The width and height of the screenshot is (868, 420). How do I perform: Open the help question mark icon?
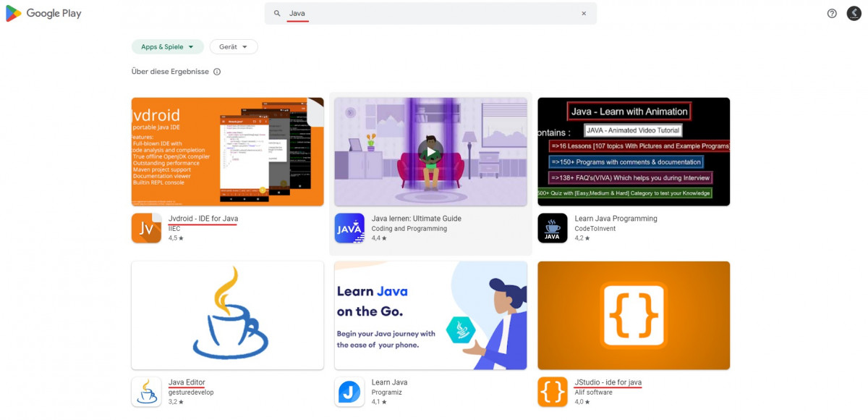(x=832, y=13)
